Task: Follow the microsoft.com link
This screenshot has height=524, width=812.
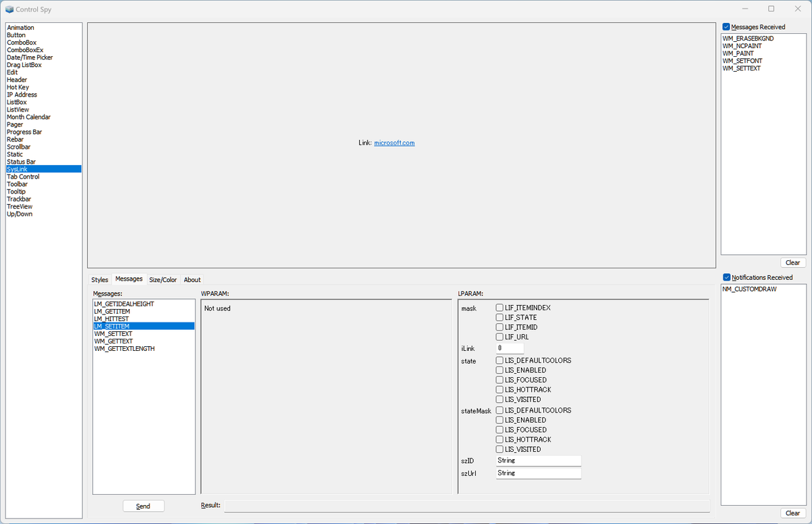Action: pos(394,143)
